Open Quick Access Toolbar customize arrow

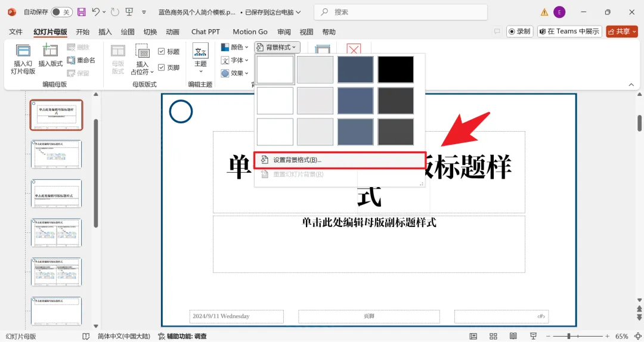click(x=144, y=13)
